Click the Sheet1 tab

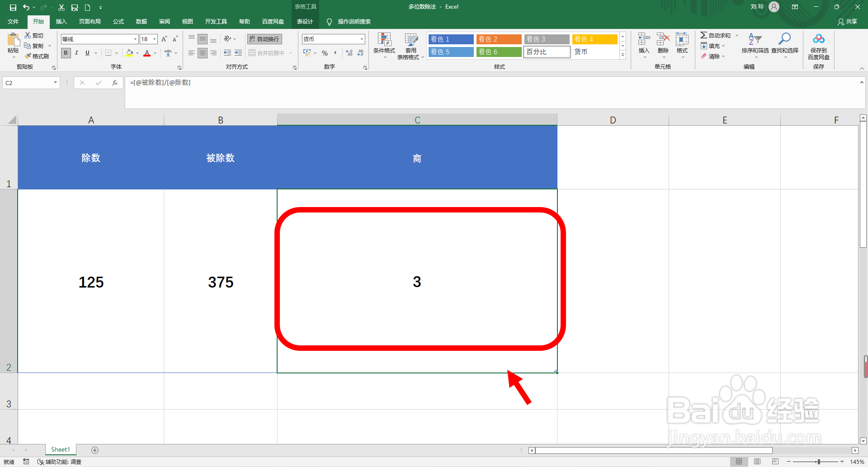pos(61,449)
